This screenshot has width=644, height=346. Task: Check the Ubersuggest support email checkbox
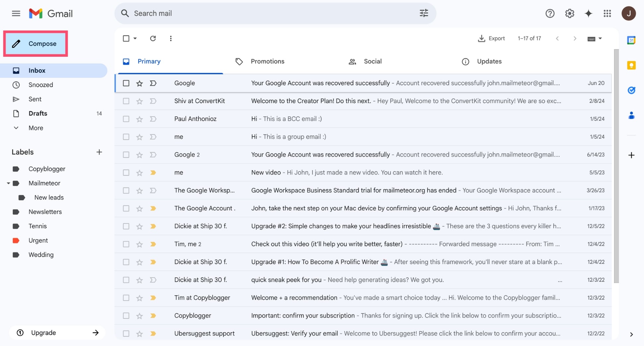(126, 333)
